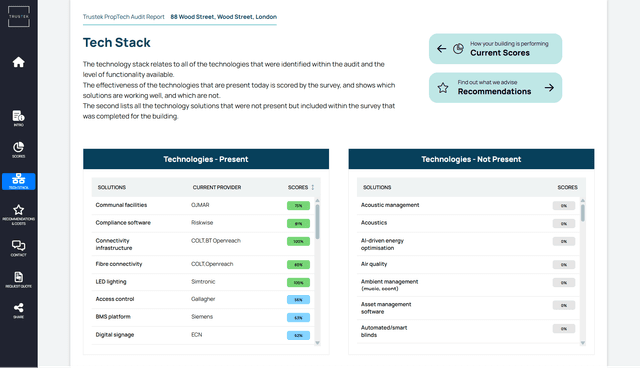This screenshot has height=368, width=640.
Task: Click the Simtronic provider cell
Action: pos(203,282)
